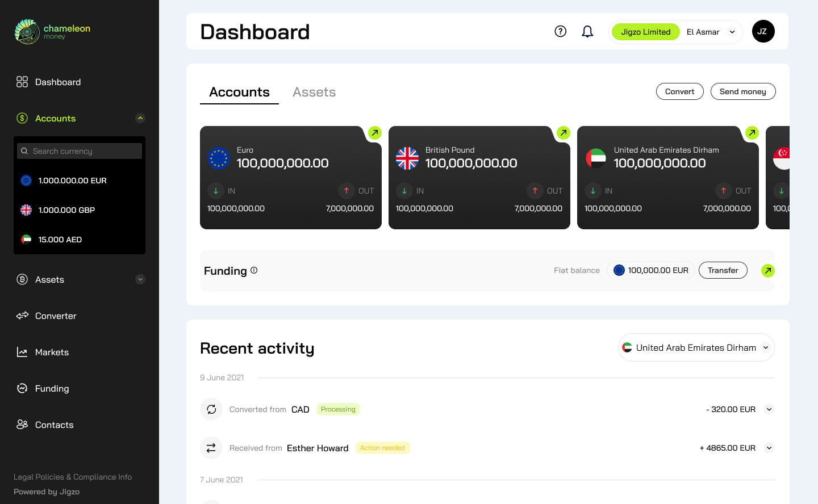Click the Search currency input field
The height and width of the screenshot is (504, 818).
click(x=80, y=150)
